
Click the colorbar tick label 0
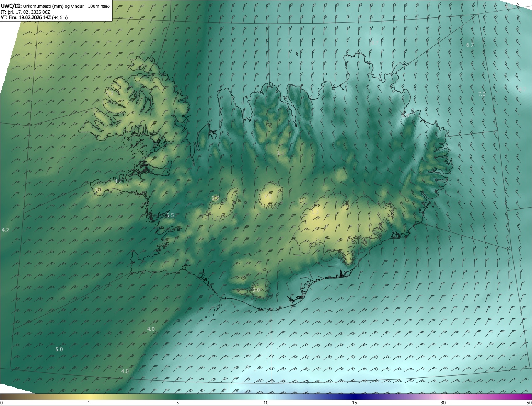tap(2, 403)
